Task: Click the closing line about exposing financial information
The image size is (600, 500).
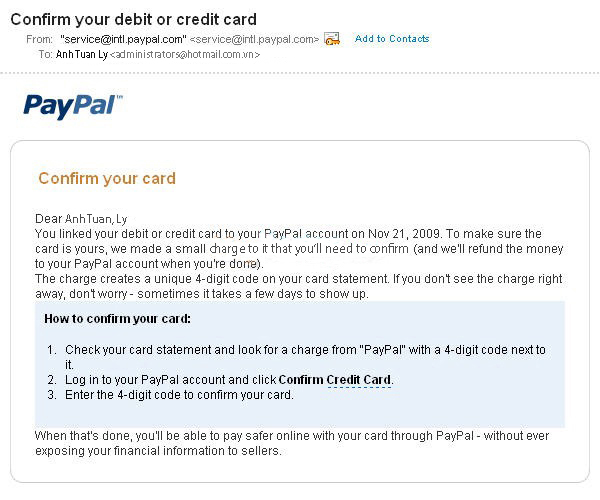Action: point(158,451)
